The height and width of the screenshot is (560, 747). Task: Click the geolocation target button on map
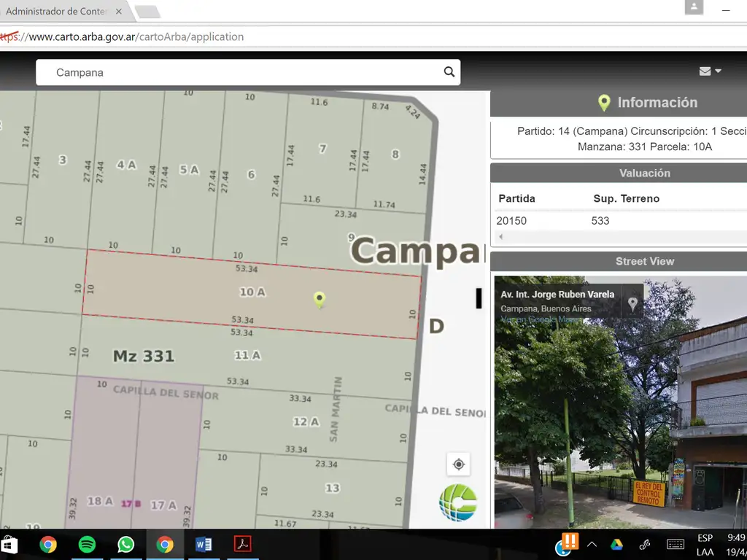tap(458, 464)
